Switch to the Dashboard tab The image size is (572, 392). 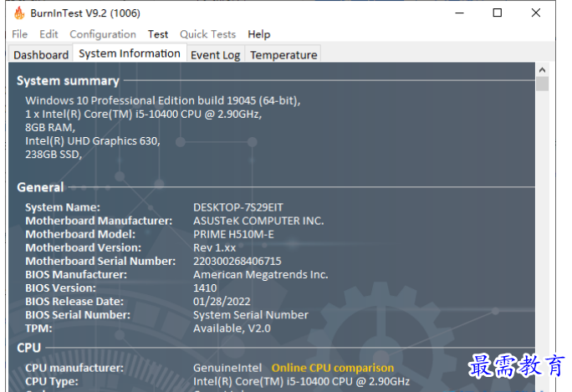41,54
